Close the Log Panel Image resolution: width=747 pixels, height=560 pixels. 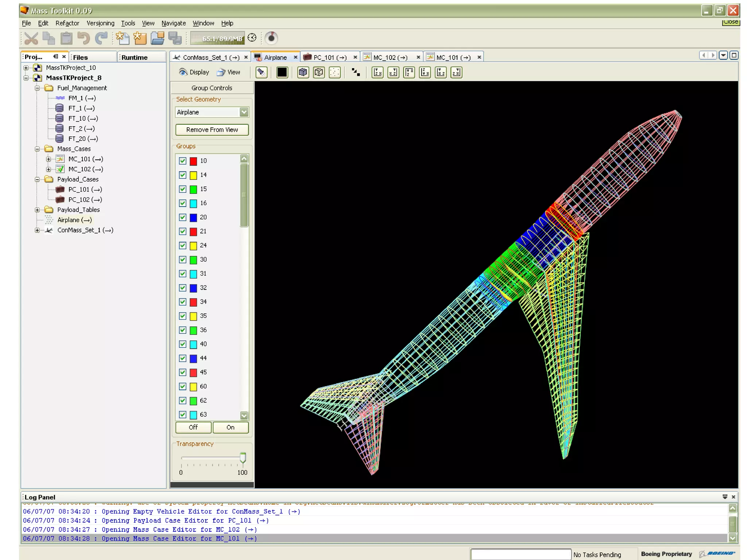734,497
